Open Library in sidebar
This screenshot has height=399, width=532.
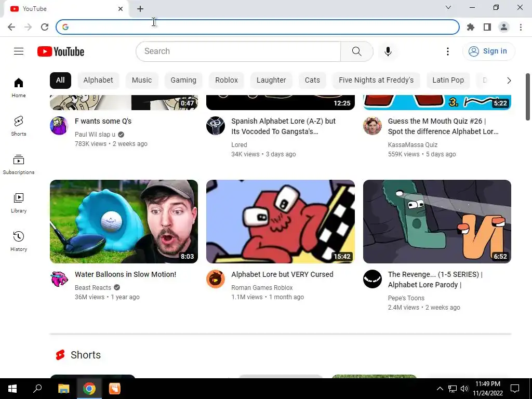coord(19,203)
